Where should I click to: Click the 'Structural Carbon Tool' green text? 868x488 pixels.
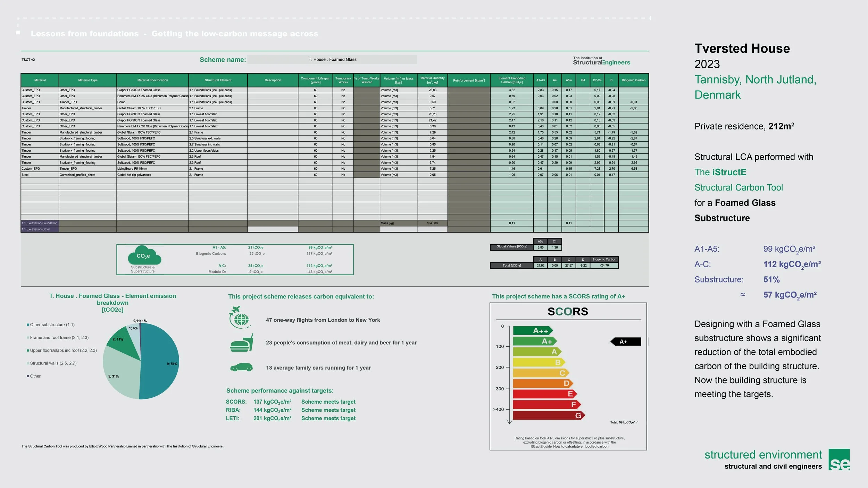pyautogui.click(x=738, y=187)
